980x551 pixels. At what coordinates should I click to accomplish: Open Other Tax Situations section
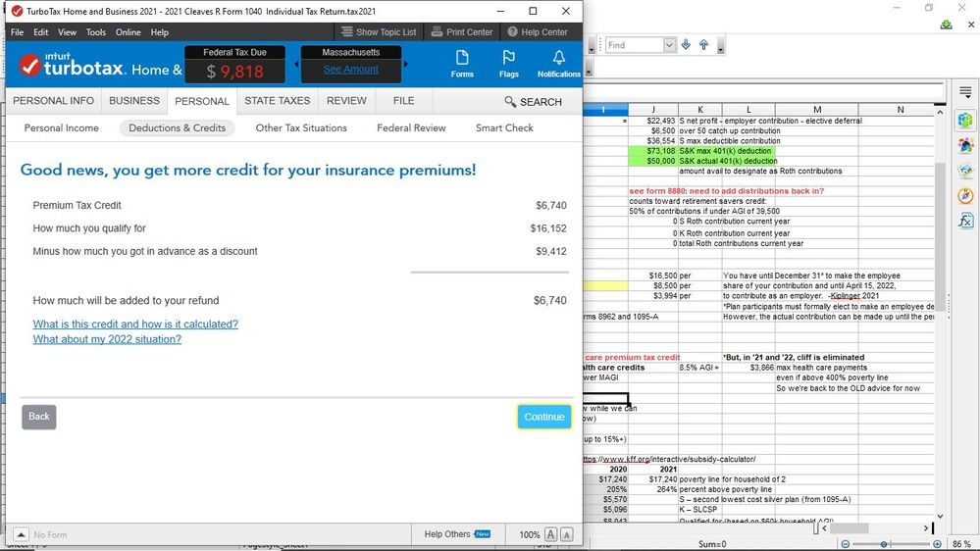coord(301,128)
